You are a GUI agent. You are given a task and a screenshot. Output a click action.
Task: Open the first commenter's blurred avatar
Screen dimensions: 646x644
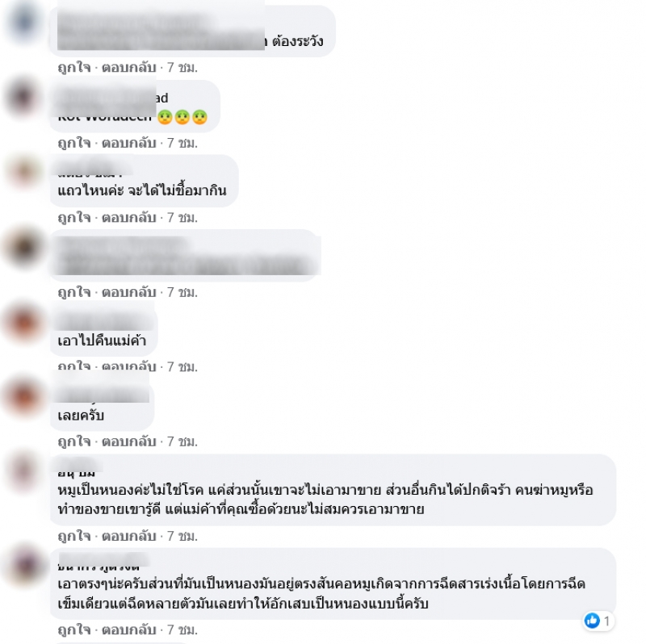[24, 22]
